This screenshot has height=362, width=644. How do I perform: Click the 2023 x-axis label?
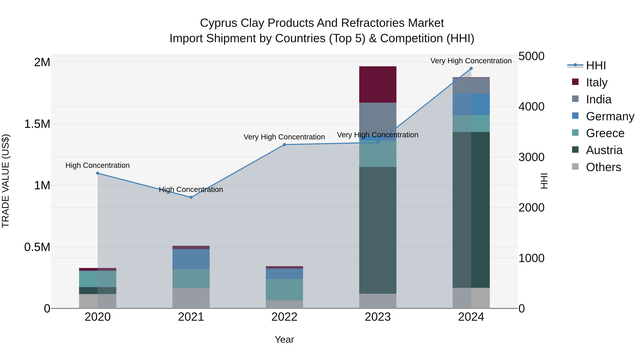click(x=378, y=317)
